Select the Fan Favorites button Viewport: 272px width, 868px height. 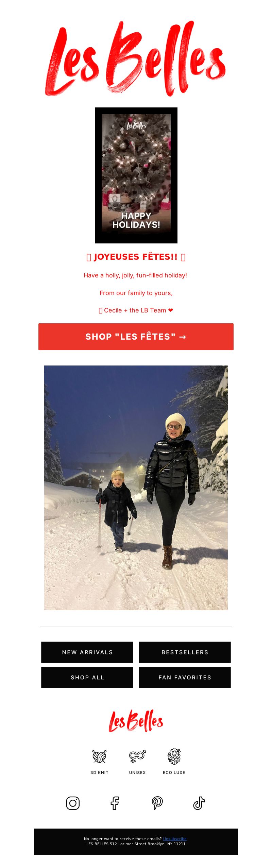[185, 677]
